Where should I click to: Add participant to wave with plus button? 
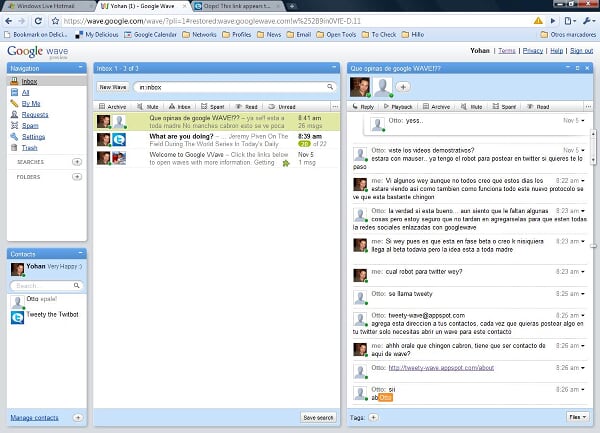pos(403,87)
